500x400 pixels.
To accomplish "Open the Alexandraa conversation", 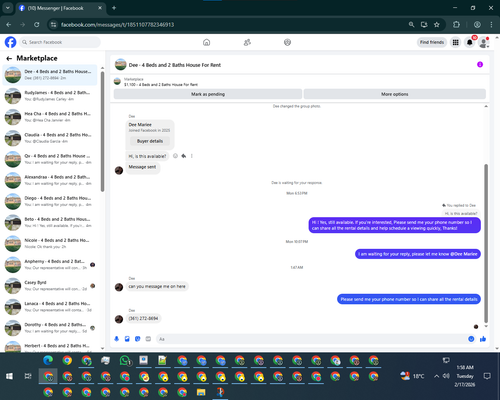I will point(50,180).
